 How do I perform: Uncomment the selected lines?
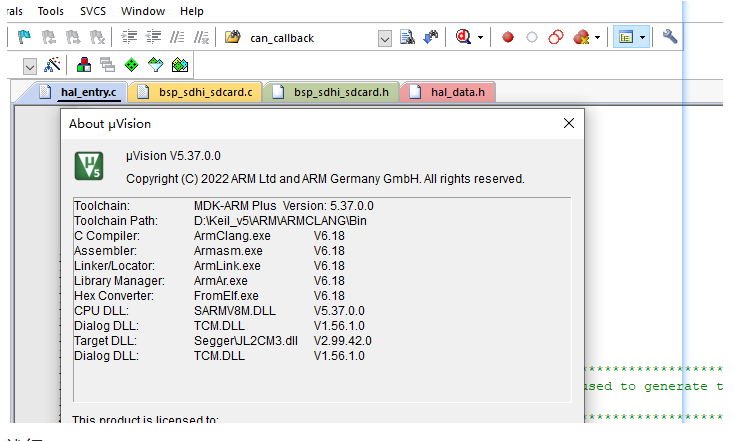[x=201, y=37]
